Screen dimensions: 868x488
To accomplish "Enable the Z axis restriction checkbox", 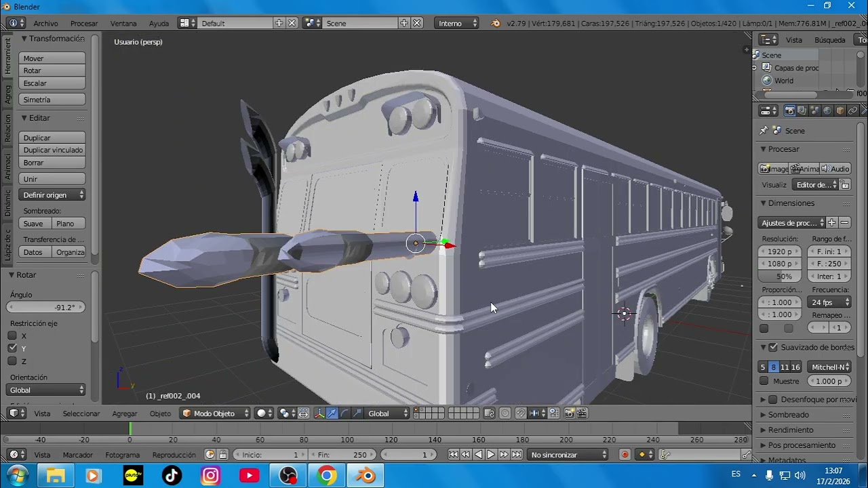I will pos(12,361).
